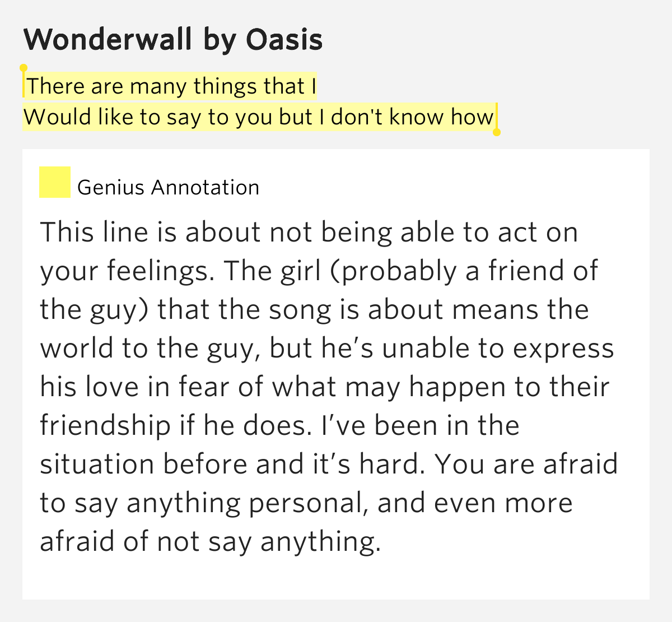Viewport: 672px width, 622px height.
Task: Click the word "friendship" in the annotation
Action: coord(105,426)
